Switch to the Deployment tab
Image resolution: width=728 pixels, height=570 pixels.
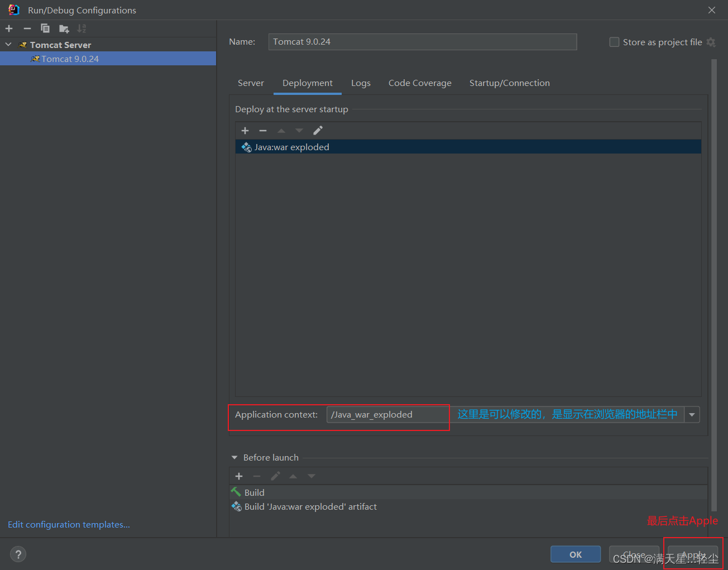tap(308, 83)
